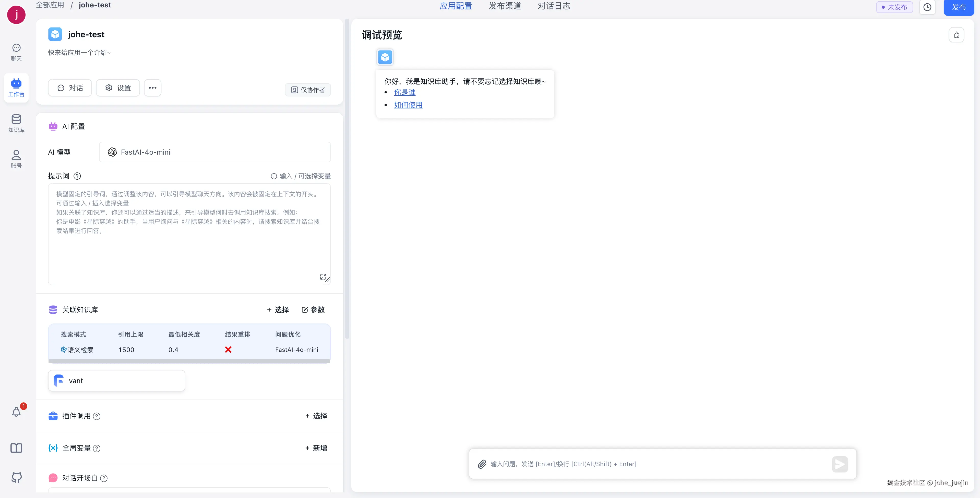
Task: Open the 账号 account section
Action: (16, 158)
